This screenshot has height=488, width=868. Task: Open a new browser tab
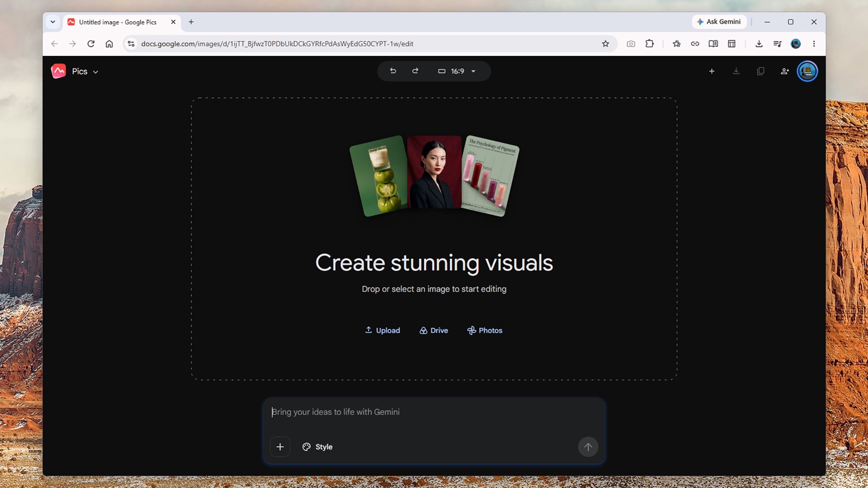pyautogui.click(x=191, y=22)
